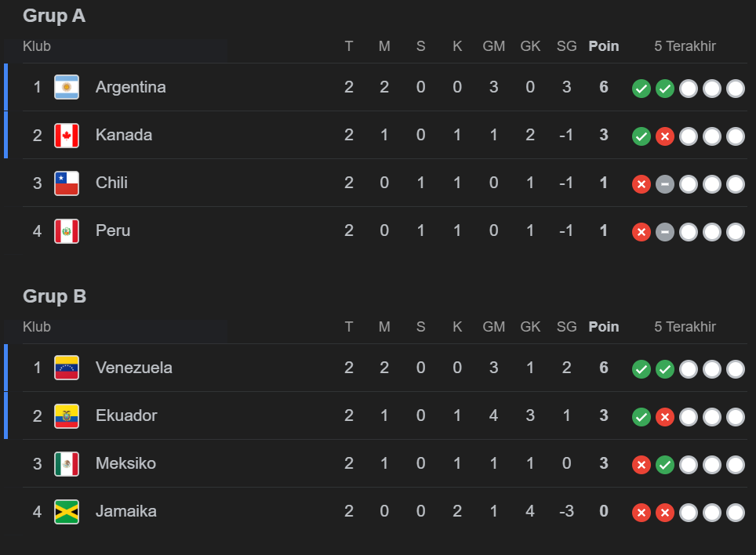Click the Klub column header in Grup A
Screen dimensions: 756x555
(x=37, y=46)
